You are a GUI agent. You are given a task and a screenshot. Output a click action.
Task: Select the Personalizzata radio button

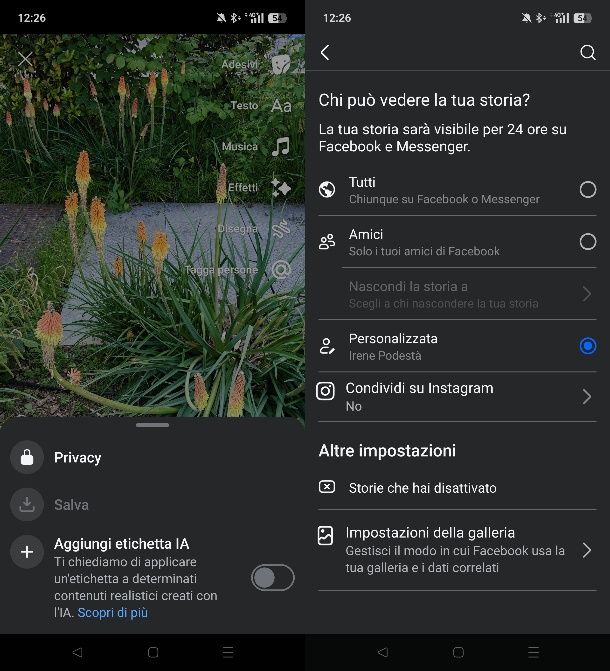pyautogui.click(x=587, y=346)
